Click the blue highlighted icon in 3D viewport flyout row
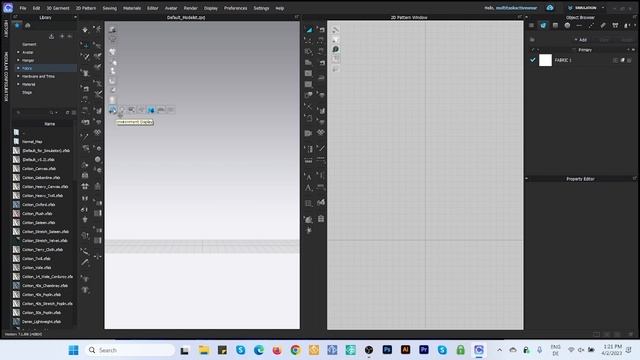640x360 pixels. click(x=151, y=110)
